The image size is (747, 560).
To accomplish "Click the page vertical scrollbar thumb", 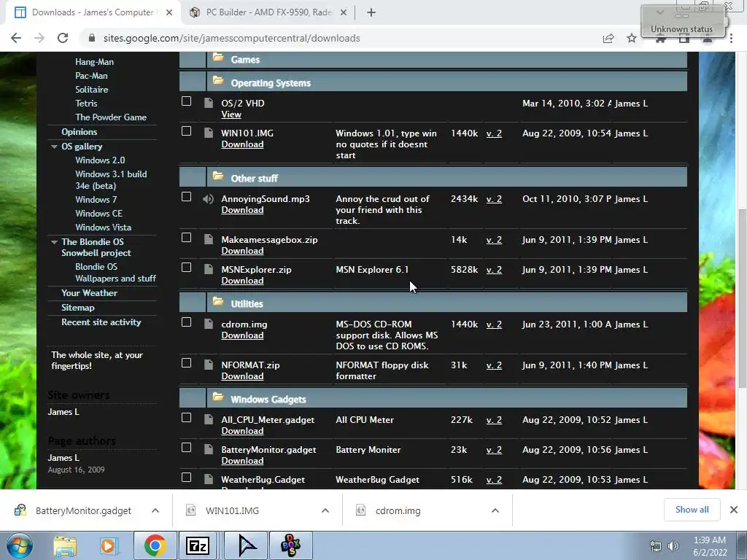I will click(x=742, y=297).
